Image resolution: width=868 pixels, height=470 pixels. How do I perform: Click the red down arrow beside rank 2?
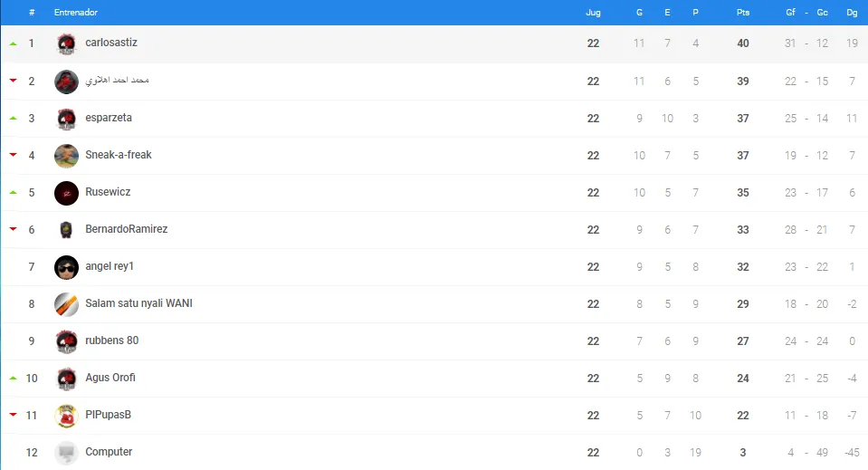[14, 81]
